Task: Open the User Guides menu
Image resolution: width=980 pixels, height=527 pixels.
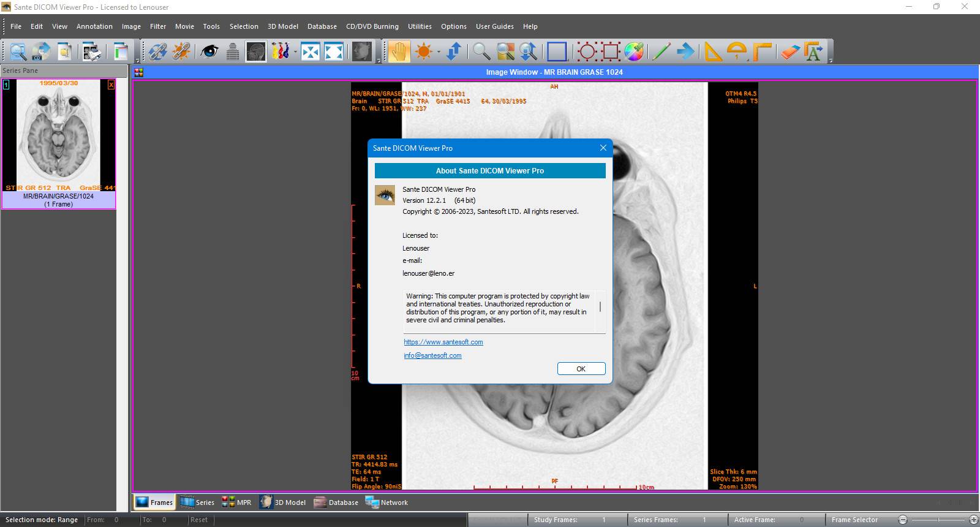Action: pyautogui.click(x=495, y=26)
